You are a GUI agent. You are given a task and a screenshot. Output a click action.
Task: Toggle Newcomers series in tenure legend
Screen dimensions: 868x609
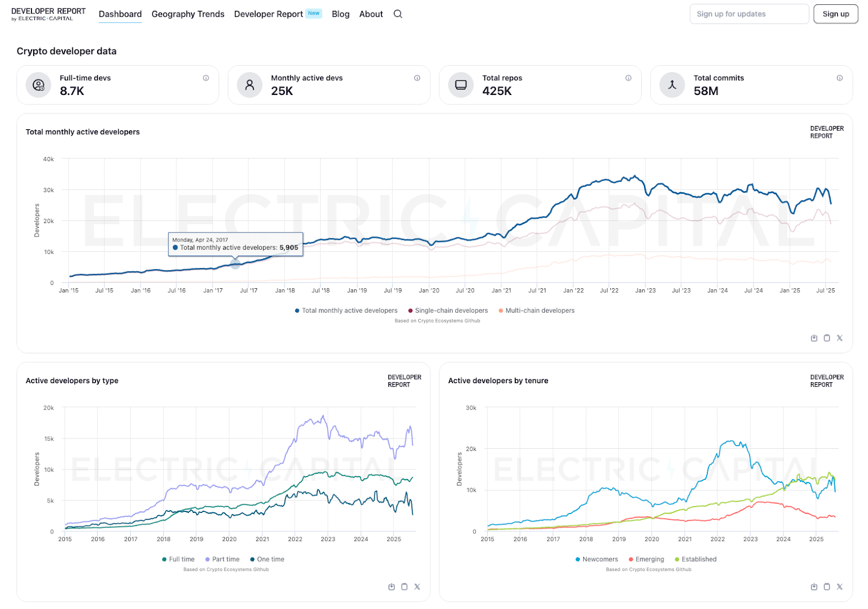pyautogui.click(x=599, y=559)
